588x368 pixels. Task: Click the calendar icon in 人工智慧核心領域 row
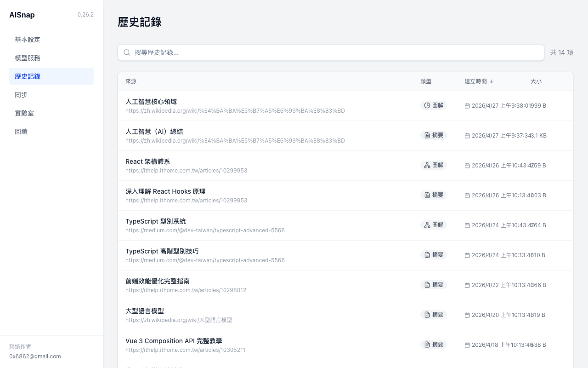pyautogui.click(x=467, y=106)
